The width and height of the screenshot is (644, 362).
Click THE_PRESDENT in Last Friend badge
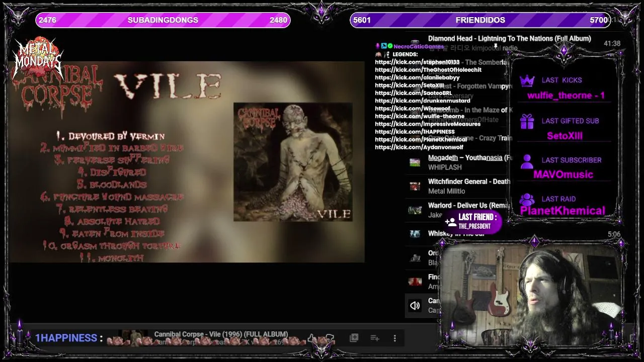(x=474, y=227)
